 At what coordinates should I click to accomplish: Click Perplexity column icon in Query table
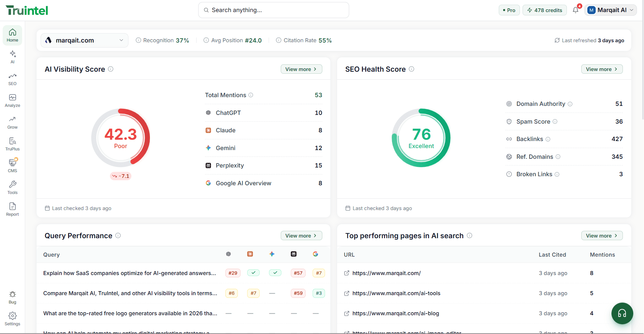click(x=293, y=254)
